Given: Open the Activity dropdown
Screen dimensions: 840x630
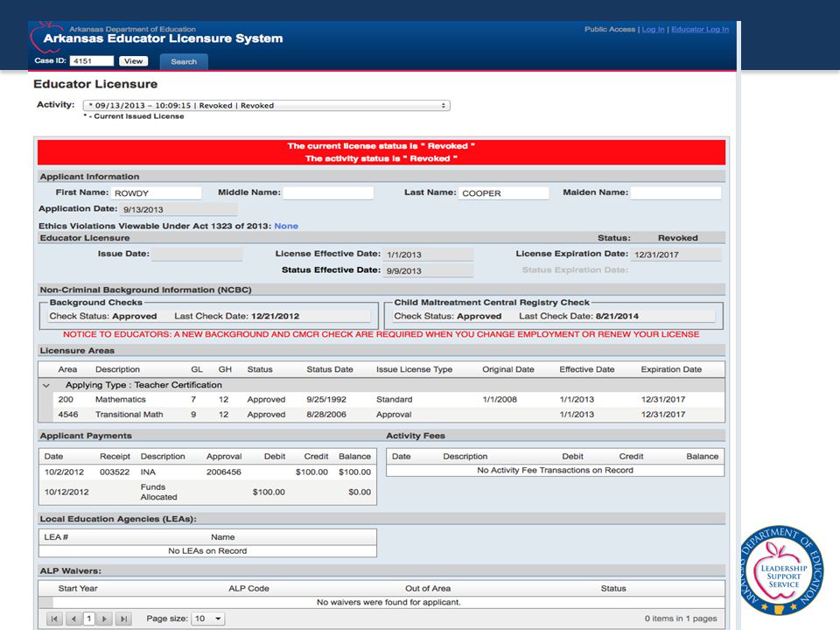Looking at the screenshot, I should [266, 106].
